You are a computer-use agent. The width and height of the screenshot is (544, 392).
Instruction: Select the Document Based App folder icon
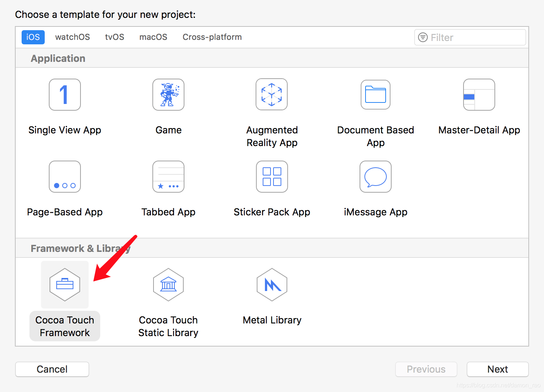pos(376,95)
